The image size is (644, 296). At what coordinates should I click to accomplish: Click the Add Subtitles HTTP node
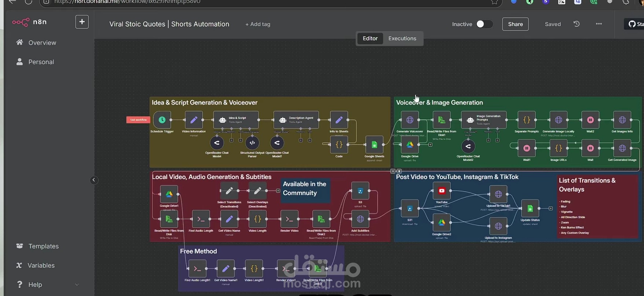point(360,219)
